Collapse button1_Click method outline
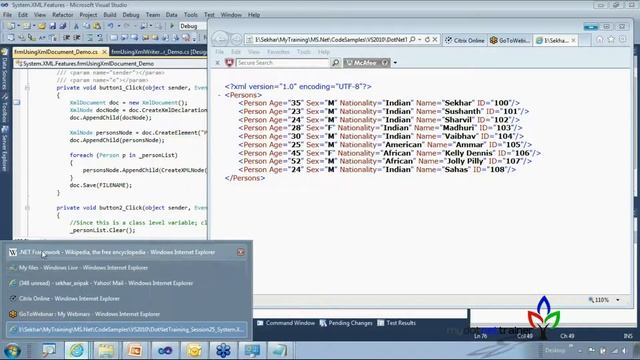 click(x=27, y=88)
